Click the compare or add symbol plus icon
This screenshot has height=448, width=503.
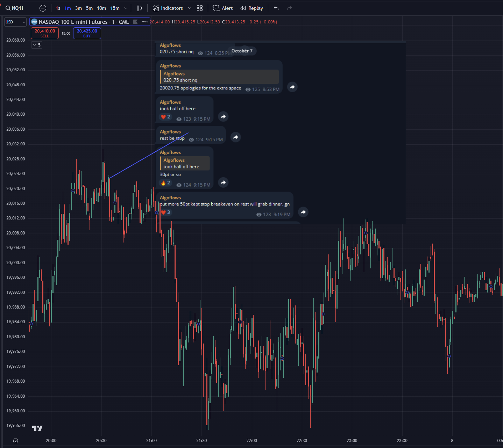[x=43, y=8]
